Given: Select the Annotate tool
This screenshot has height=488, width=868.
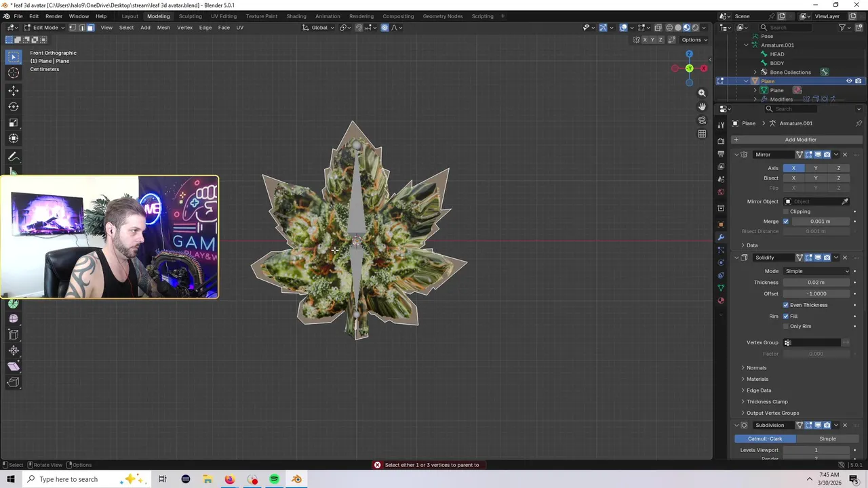Looking at the screenshot, I should pos(14,157).
